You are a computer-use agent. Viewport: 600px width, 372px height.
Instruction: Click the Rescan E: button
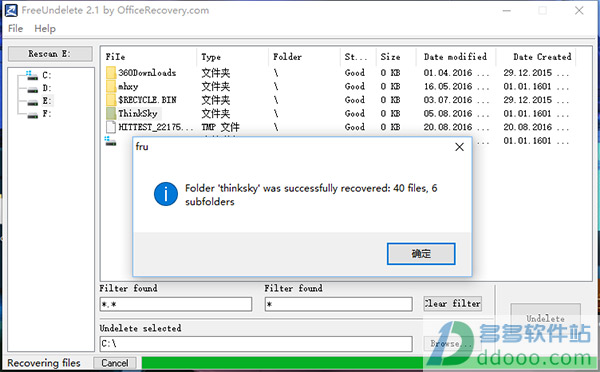[50, 54]
